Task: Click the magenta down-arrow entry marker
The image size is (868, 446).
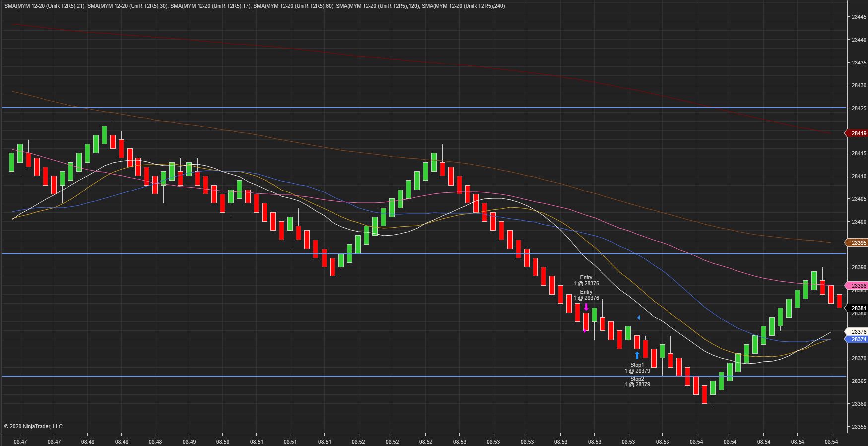Action: pyautogui.click(x=586, y=307)
